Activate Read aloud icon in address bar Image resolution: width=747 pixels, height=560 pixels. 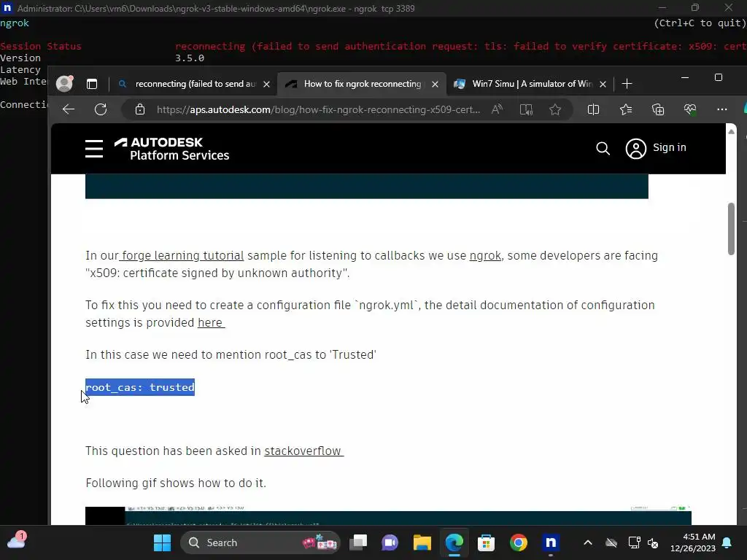[x=497, y=109]
